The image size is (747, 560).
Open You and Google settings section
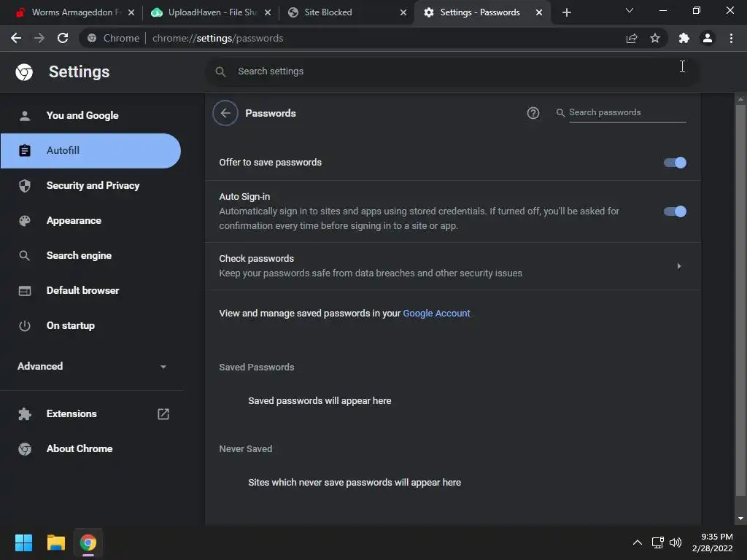pos(90,115)
